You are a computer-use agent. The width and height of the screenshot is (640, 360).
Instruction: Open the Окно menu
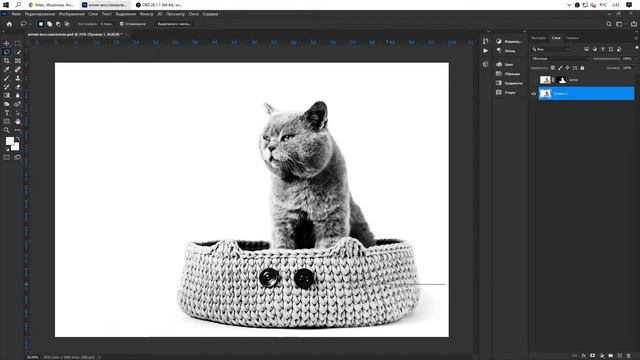click(194, 14)
